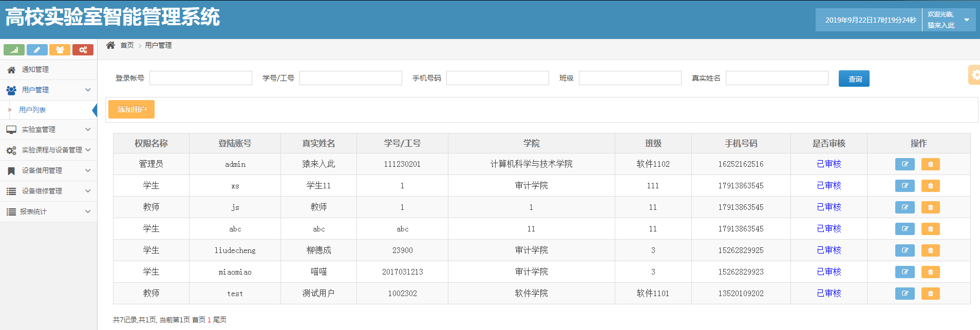980x330 pixels.
Task: Edit the miaomiao user row
Action: coord(905,272)
